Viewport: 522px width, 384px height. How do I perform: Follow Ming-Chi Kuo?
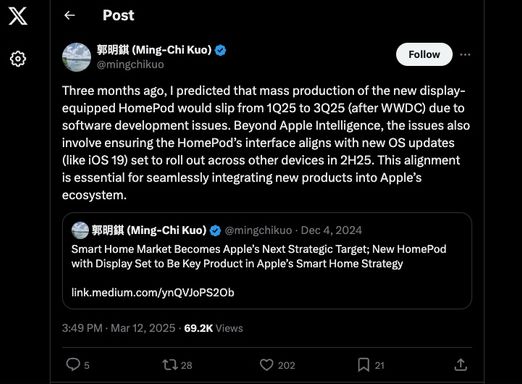(424, 54)
